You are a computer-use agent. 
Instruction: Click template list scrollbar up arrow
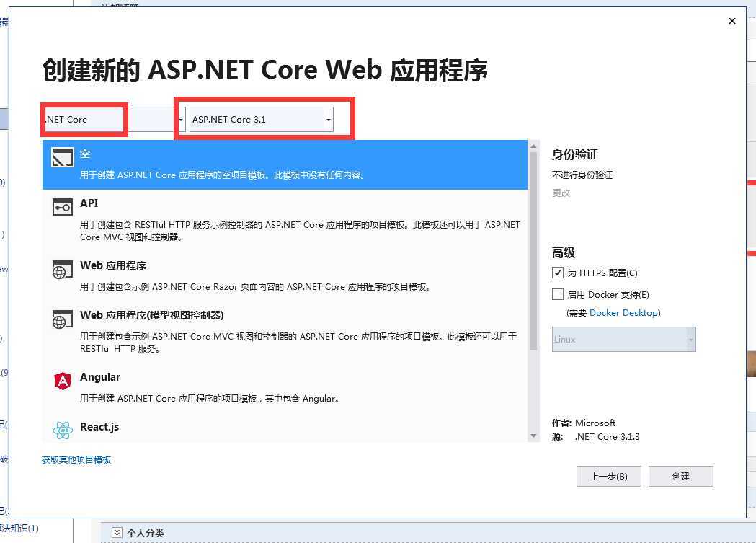[533, 146]
